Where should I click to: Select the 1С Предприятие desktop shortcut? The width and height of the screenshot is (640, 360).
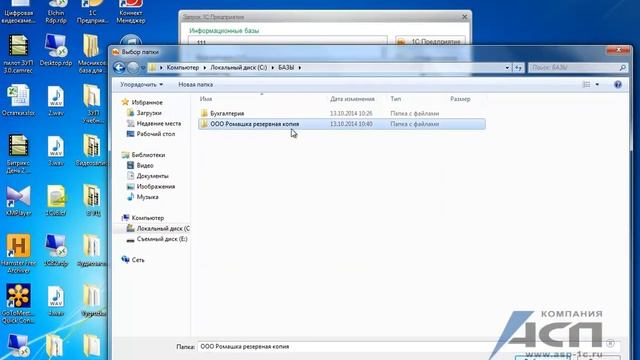(x=93, y=11)
